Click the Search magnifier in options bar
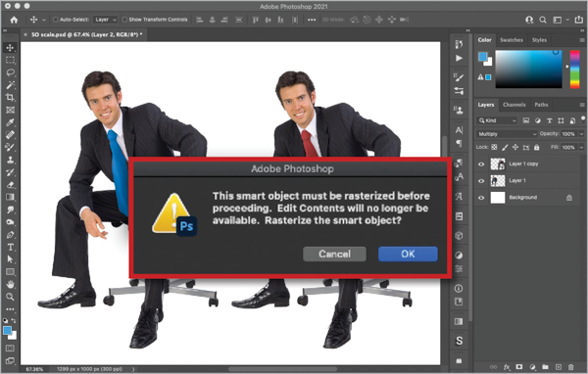Screen dimensions: 588x374 (x=543, y=20)
